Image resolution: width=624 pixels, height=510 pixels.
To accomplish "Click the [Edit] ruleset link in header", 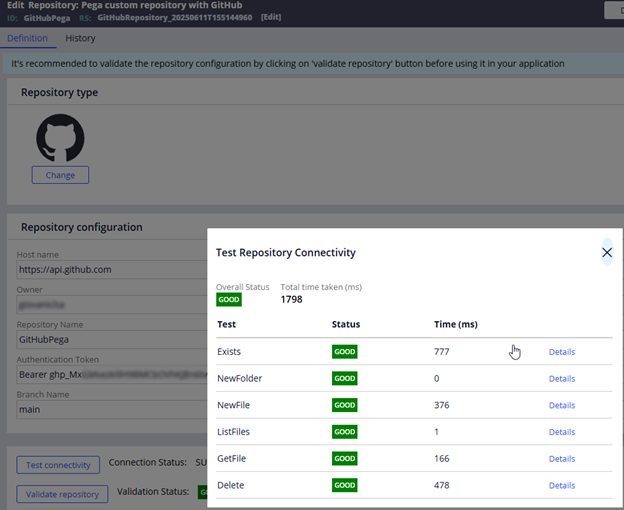I will (x=271, y=17).
